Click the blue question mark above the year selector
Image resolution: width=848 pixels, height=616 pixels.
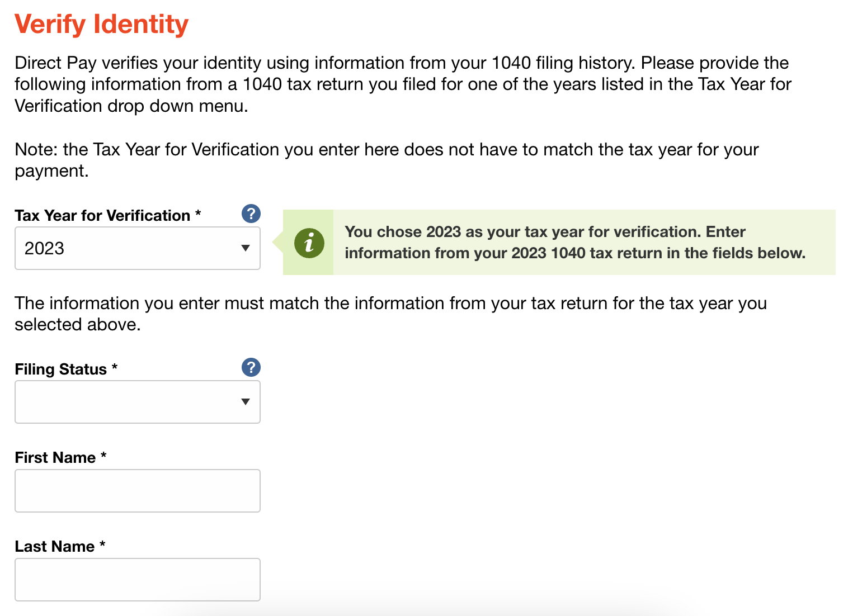tap(251, 214)
